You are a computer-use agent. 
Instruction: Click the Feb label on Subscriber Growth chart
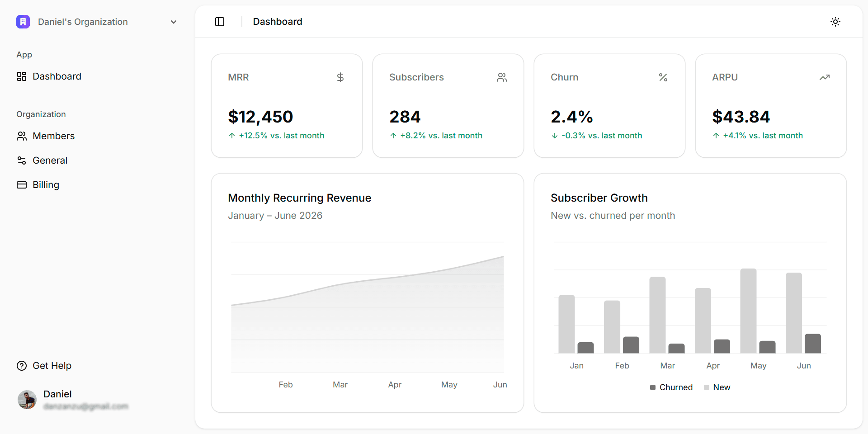point(622,366)
